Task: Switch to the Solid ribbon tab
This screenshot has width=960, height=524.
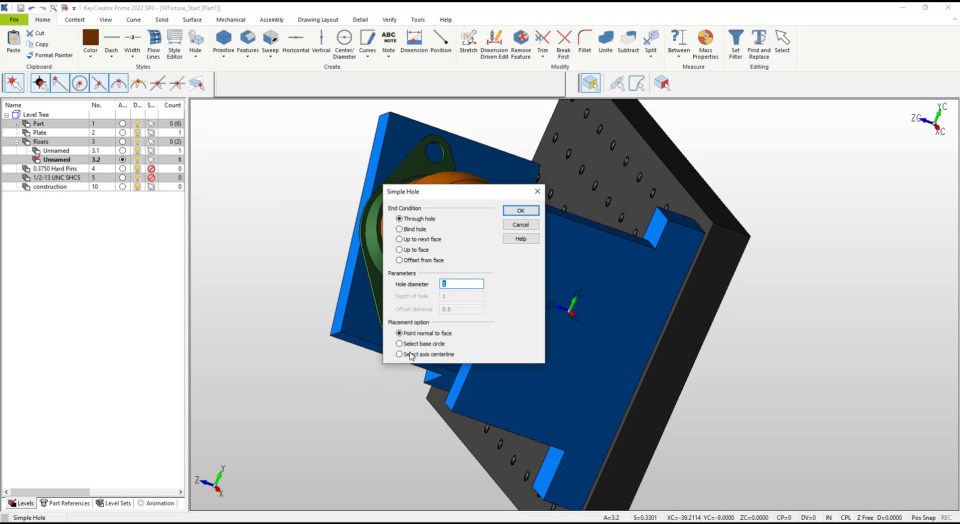Action: 162,20
